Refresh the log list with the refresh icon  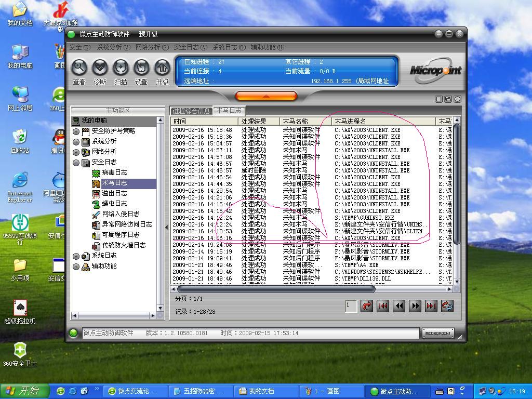point(447,306)
